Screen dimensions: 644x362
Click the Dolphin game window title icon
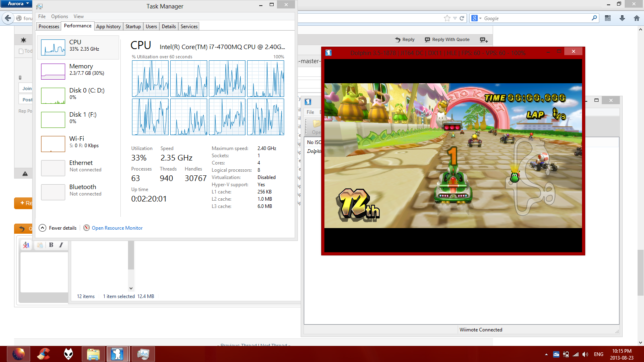pos(328,53)
